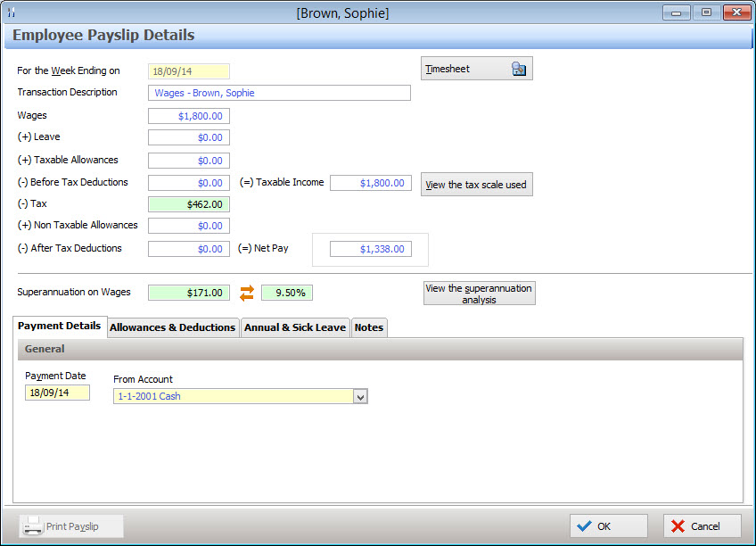This screenshot has height=546, width=756.
Task: Click the application icon in the title bar
Action: click(12, 12)
